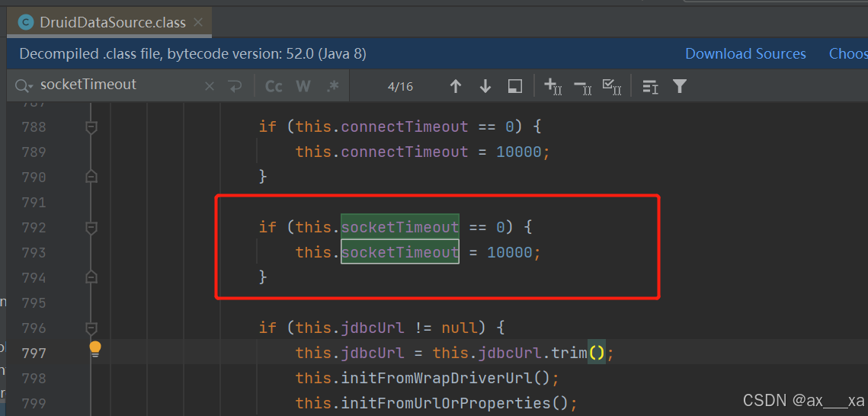The image size is (868, 416).
Task: Click the yellow lightbulb intention icon
Action: (x=95, y=349)
